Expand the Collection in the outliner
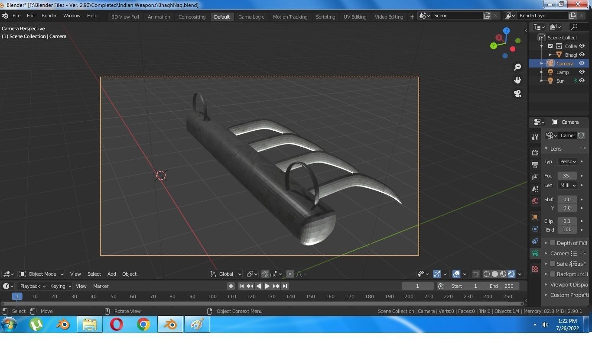The width and height of the screenshot is (592, 364). tap(541, 46)
